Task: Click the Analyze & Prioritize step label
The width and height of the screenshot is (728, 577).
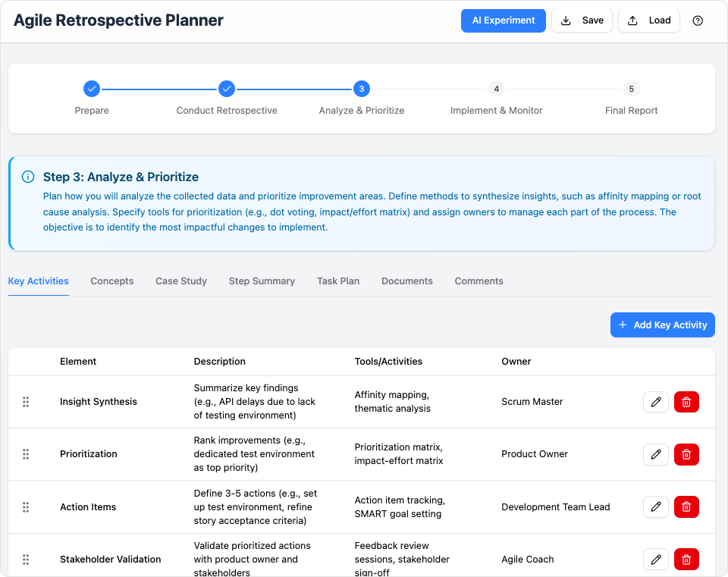Action: 362,111
